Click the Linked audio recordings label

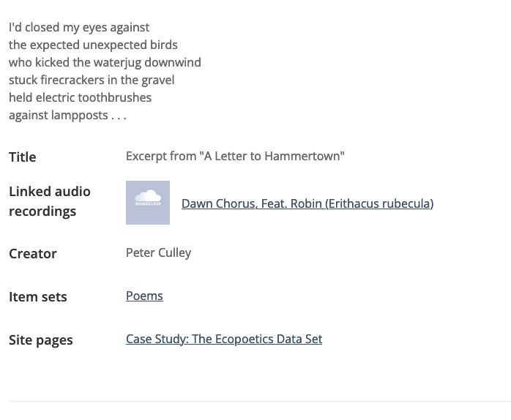(x=50, y=201)
